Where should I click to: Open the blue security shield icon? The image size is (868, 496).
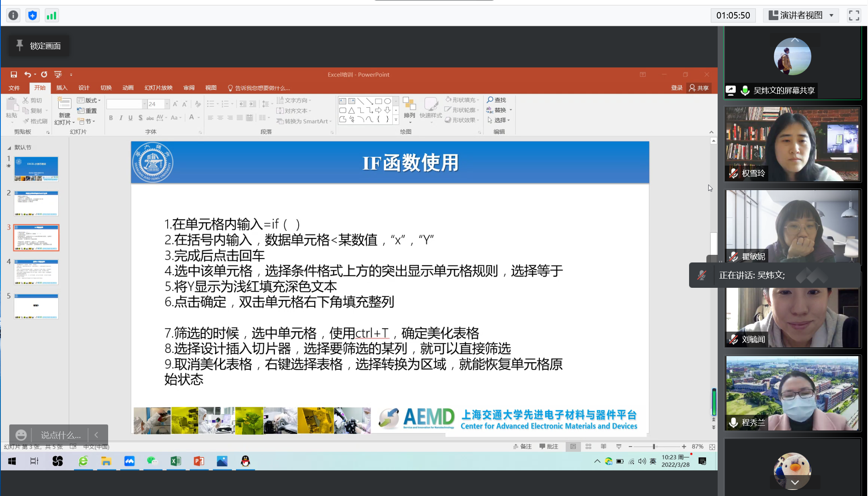tap(33, 15)
